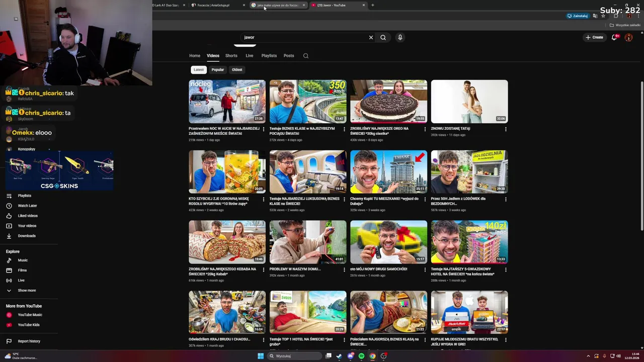The height and width of the screenshot is (362, 644).
Task: Select the Latest sort chip
Action: 199,70
